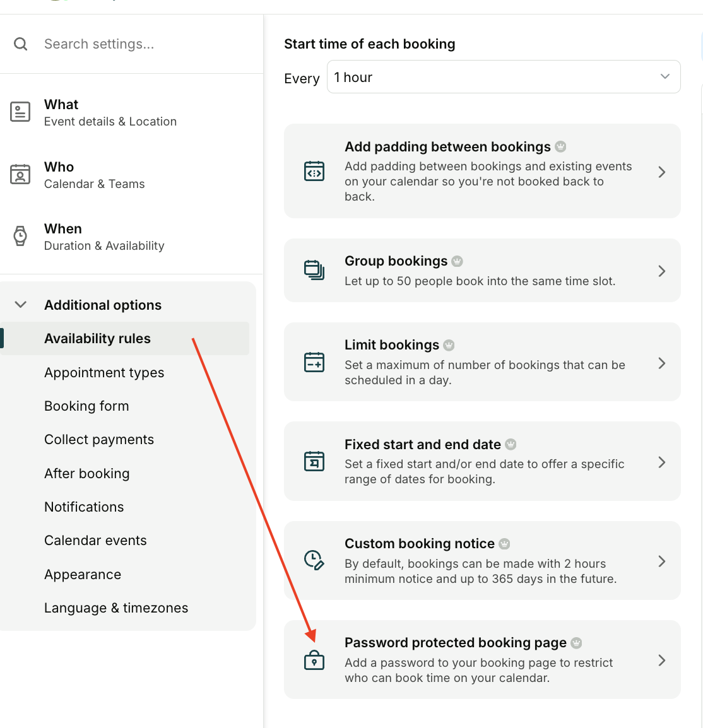Click "Let up to 50 people book" description
The height and width of the screenshot is (728, 703).
click(480, 281)
